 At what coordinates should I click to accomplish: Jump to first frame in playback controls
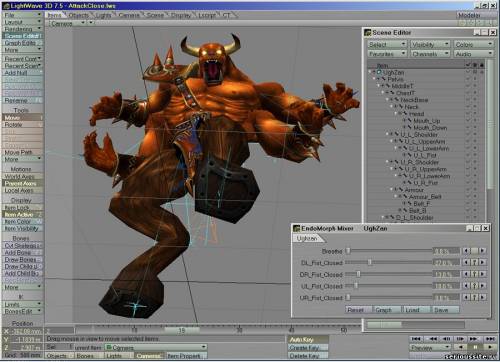(x=416, y=339)
